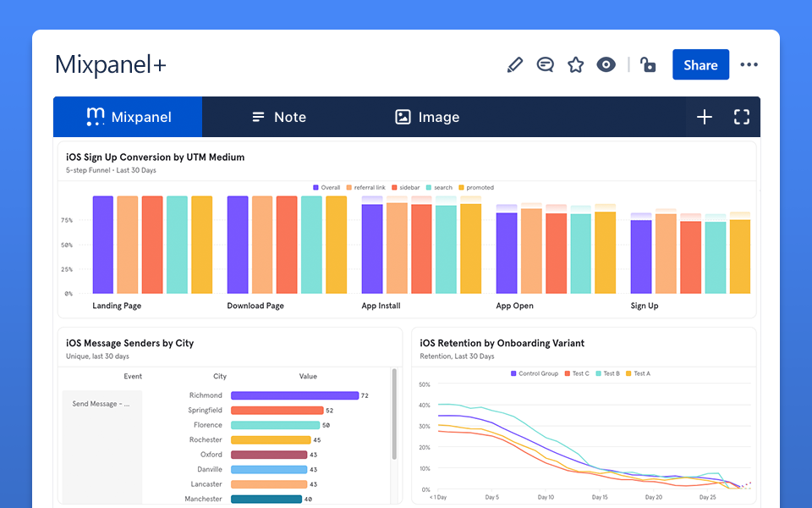Click the Rochester bar with value 45
812x508 pixels.
coord(271,440)
